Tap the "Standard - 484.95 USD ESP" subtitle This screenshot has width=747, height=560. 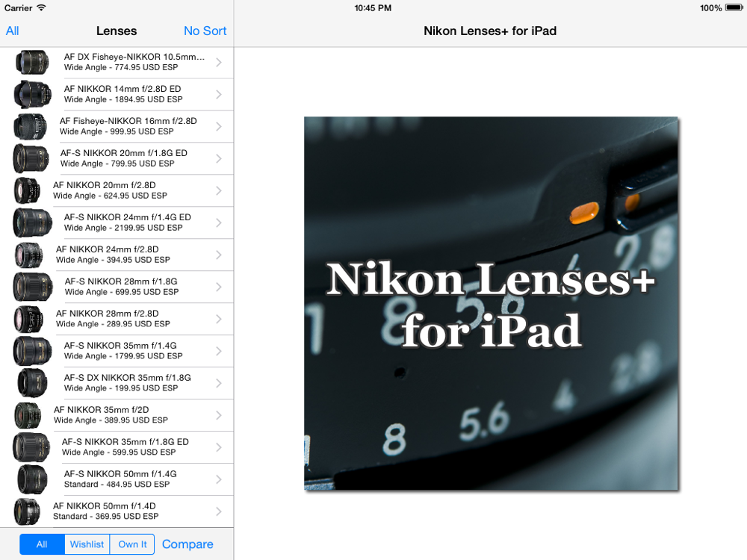click(117, 485)
